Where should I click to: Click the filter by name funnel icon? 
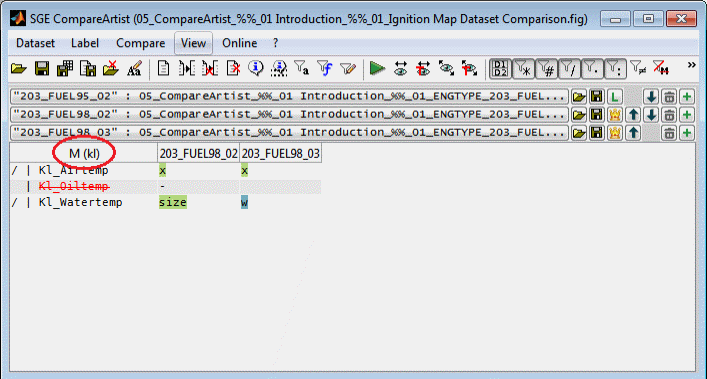[301, 68]
